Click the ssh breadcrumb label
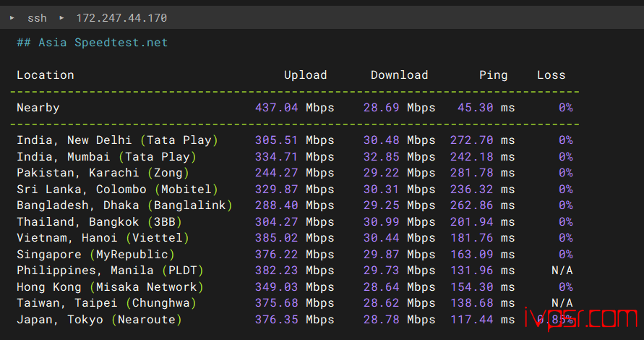 37,18
